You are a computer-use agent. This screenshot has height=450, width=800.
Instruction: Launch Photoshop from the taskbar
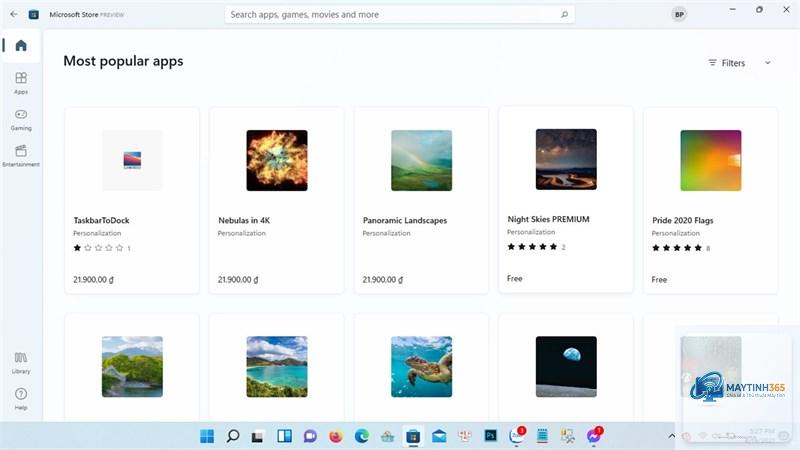(x=490, y=436)
